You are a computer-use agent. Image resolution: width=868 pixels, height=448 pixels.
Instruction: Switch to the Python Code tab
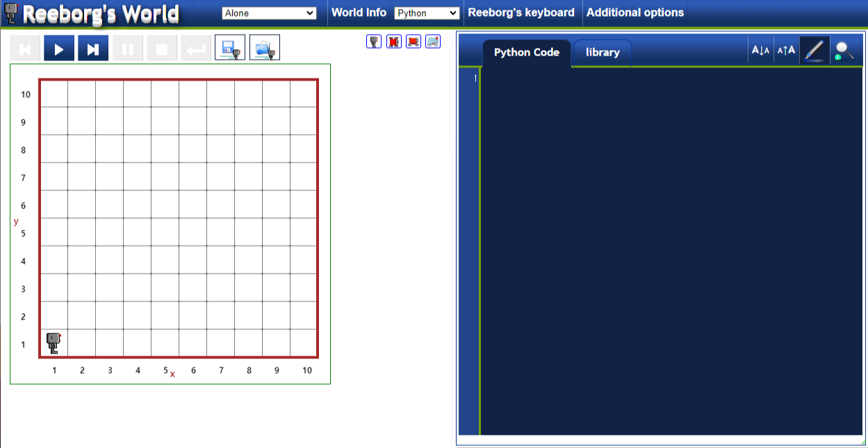pos(527,53)
